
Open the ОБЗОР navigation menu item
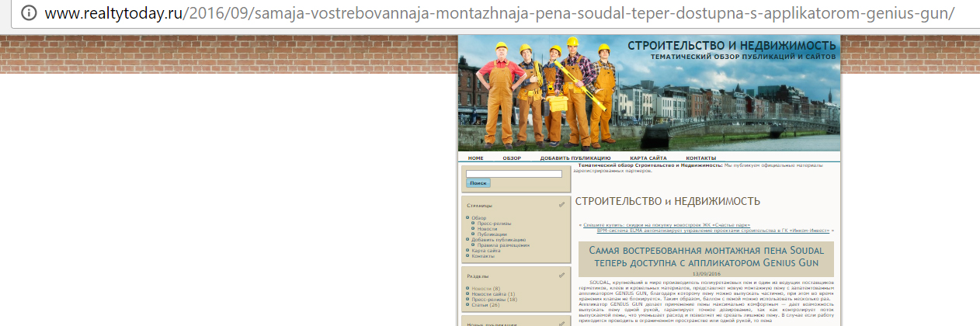pos(512,158)
